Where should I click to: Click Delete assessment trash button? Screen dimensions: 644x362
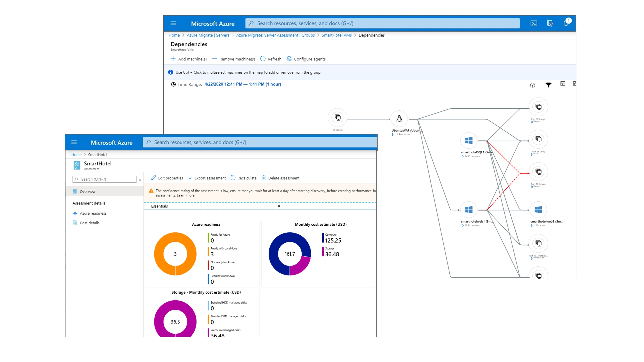coord(280,178)
